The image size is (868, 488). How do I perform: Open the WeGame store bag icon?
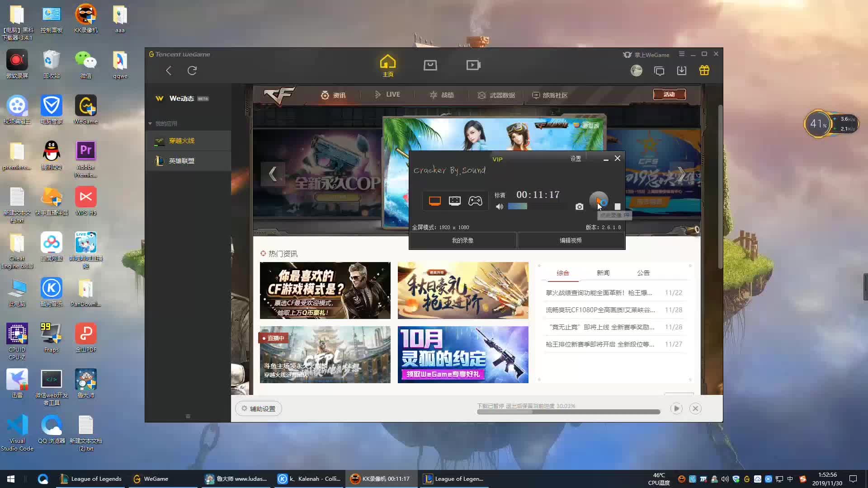coord(430,65)
